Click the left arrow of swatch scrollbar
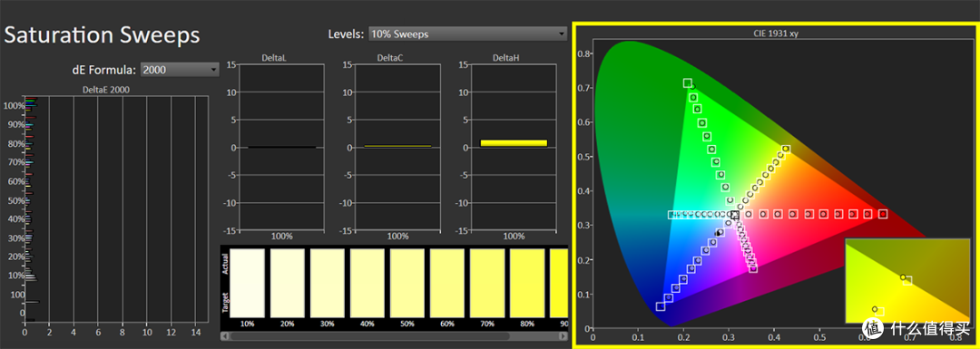Screen dimensions: 980x349 tap(225, 336)
